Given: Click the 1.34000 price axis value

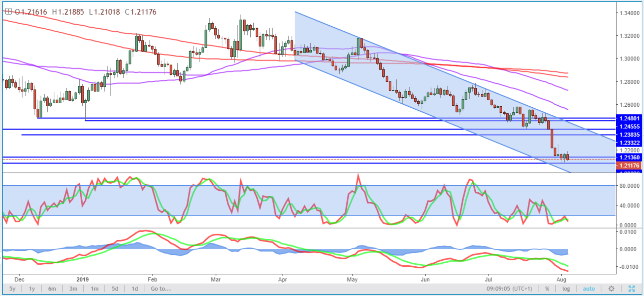Looking at the screenshot, I should tap(629, 13).
